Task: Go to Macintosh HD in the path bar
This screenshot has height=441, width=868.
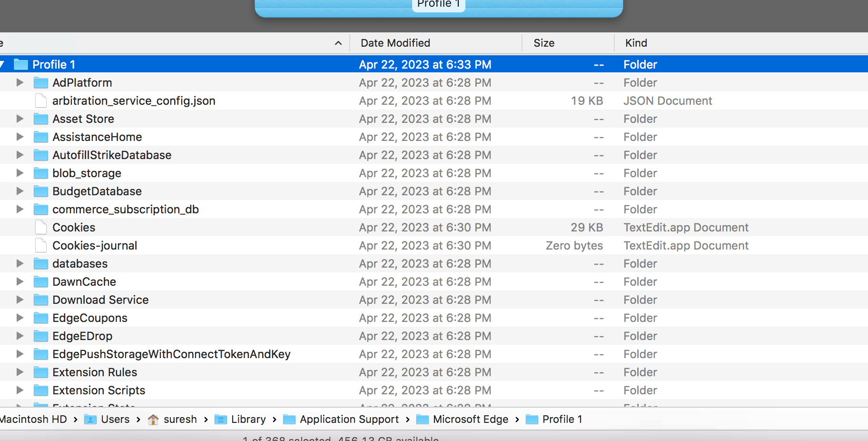Action: click(x=33, y=420)
